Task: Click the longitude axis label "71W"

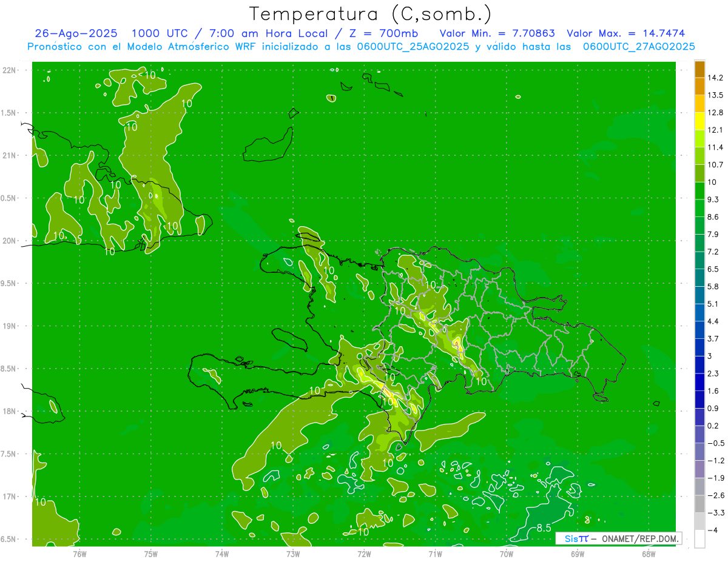Action: pyautogui.click(x=435, y=554)
